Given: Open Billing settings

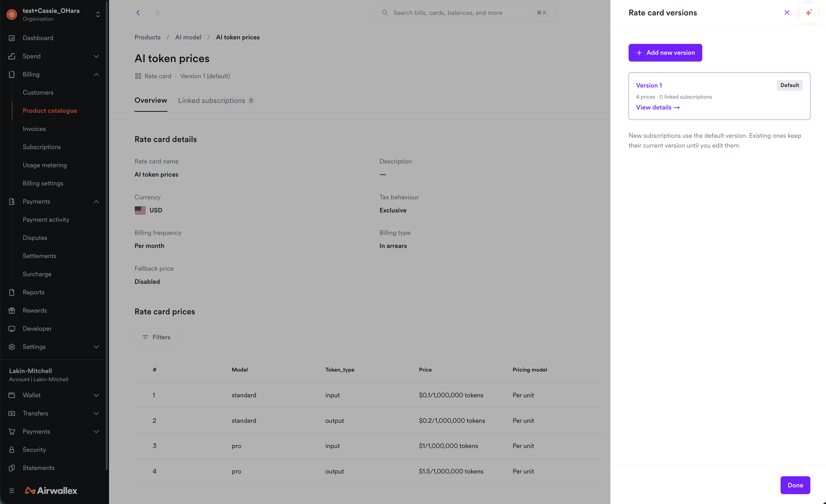Looking at the screenshot, I should (43, 183).
